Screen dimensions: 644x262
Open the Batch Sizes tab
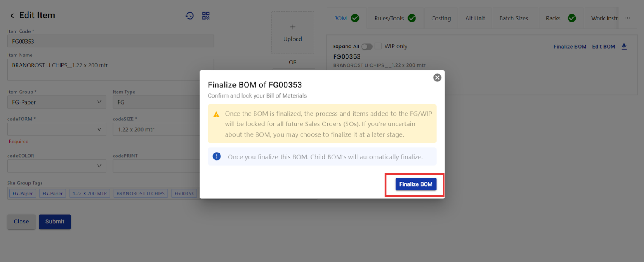click(513, 18)
